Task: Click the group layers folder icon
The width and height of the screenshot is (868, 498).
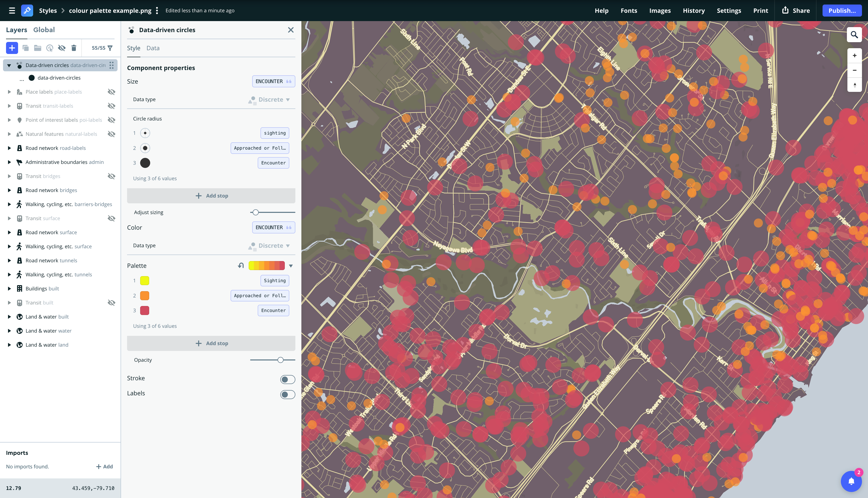Action: click(x=38, y=48)
